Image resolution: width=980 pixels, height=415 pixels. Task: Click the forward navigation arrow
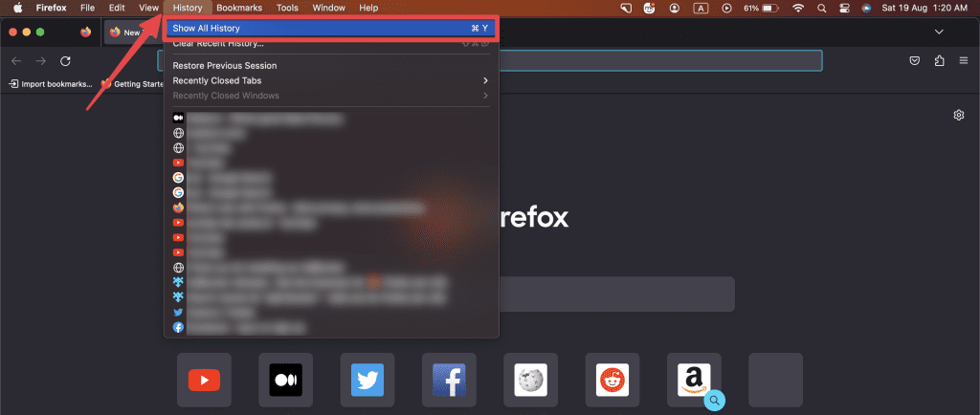point(40,60)
